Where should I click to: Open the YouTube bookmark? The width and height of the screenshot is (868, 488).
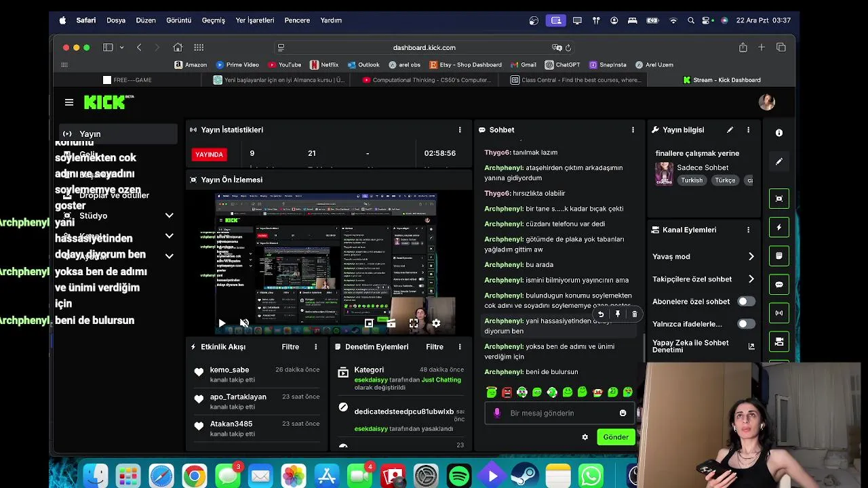[x=285, y=65]
